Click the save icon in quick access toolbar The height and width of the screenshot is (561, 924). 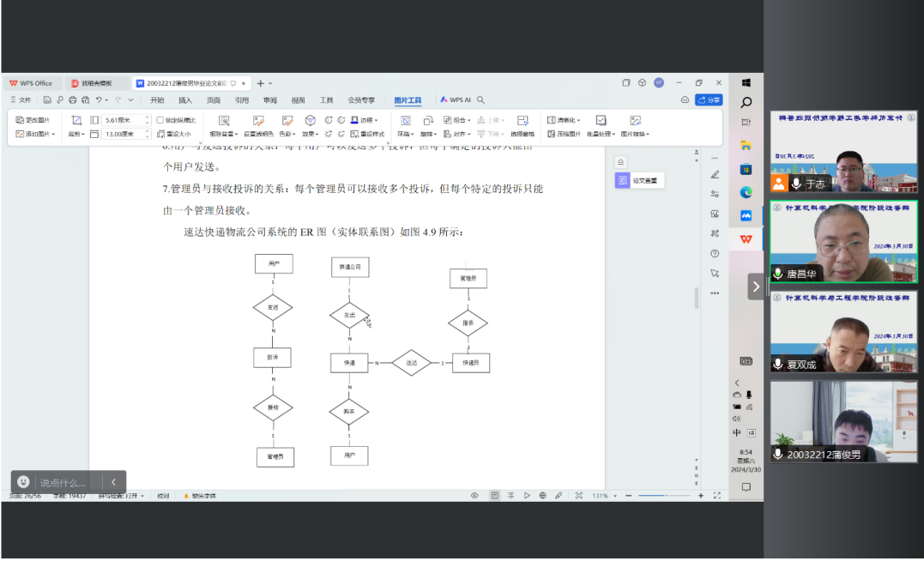coord(47,100)
